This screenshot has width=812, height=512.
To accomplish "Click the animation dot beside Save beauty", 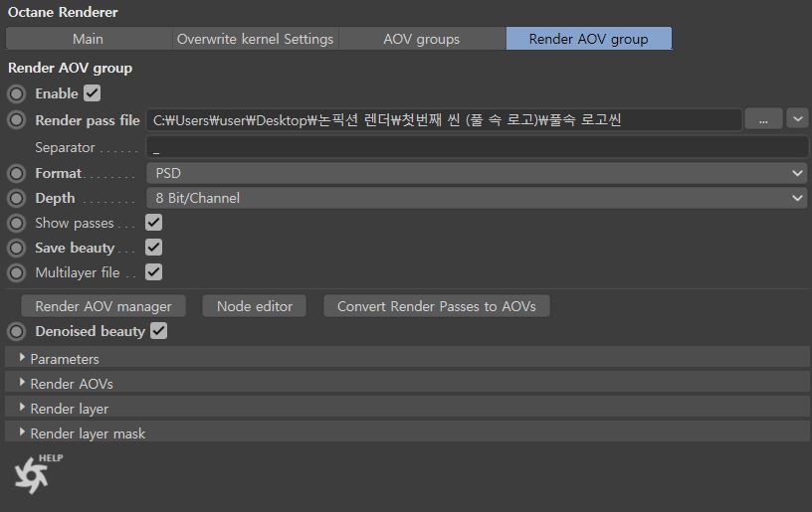I will point(17,248).
